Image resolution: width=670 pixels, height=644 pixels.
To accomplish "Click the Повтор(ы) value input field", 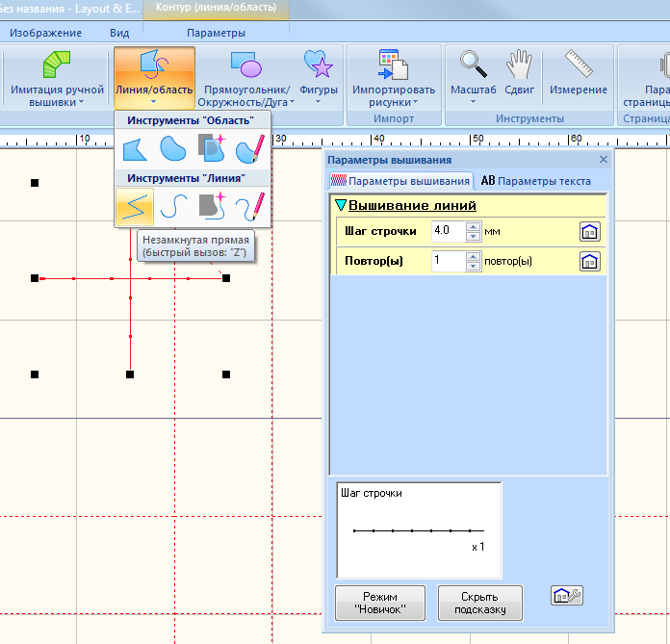I will pyautogui.click(x=448, y=261).
